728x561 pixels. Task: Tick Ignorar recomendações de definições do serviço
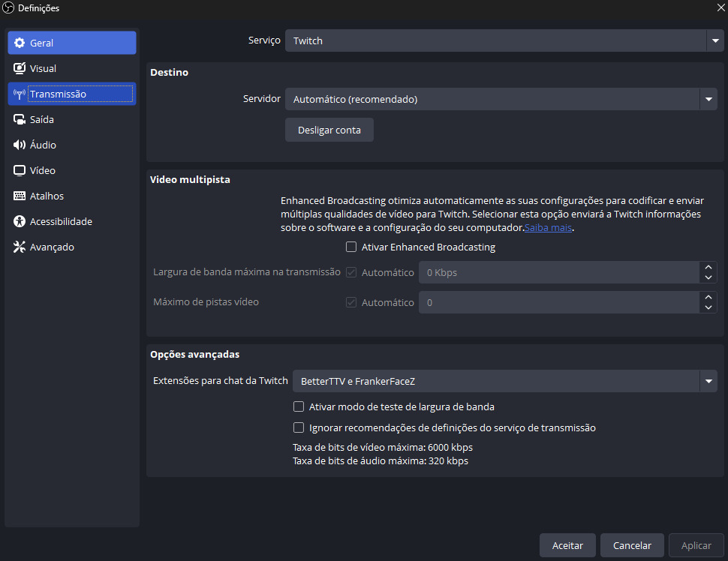(299, 427)
